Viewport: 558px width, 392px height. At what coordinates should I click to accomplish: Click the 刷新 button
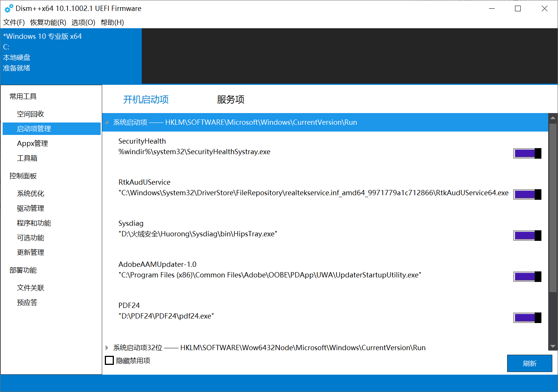[x=530, y=363]
